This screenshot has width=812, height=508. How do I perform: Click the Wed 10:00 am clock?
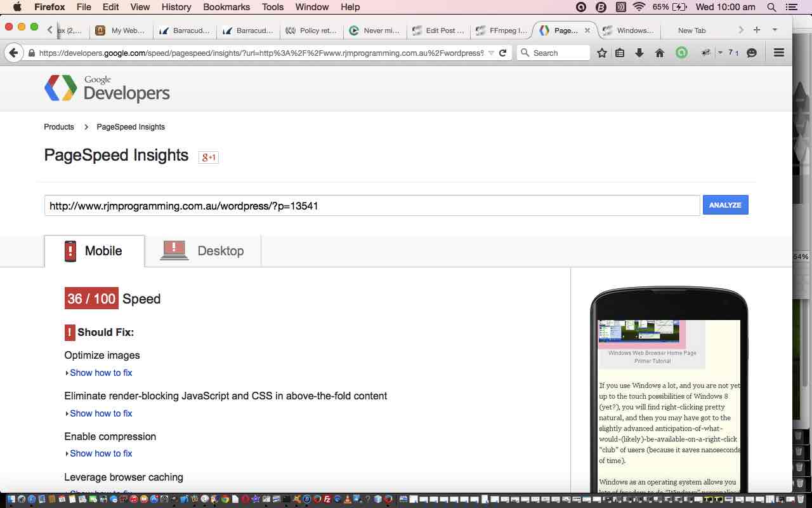726,7
